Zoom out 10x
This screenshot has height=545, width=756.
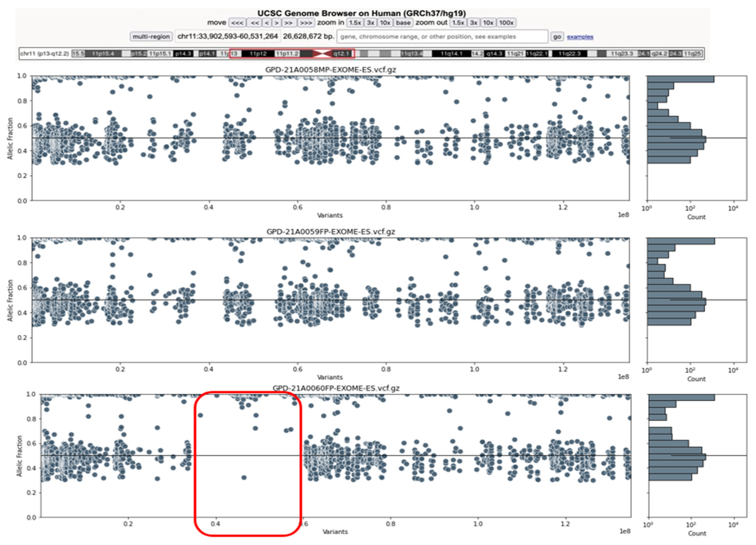pos(488,23)
